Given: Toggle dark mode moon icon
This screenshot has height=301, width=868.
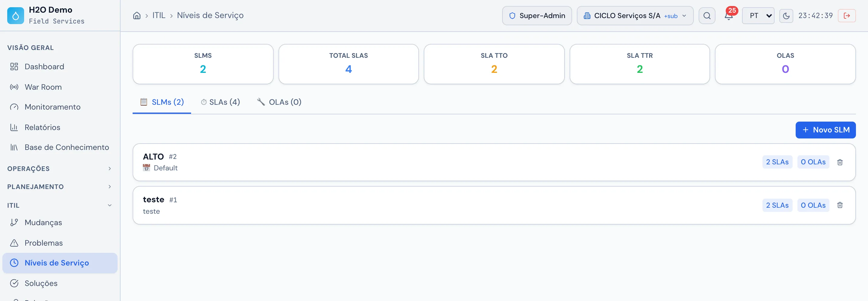Looking at the screenshot, I should 786,15.
